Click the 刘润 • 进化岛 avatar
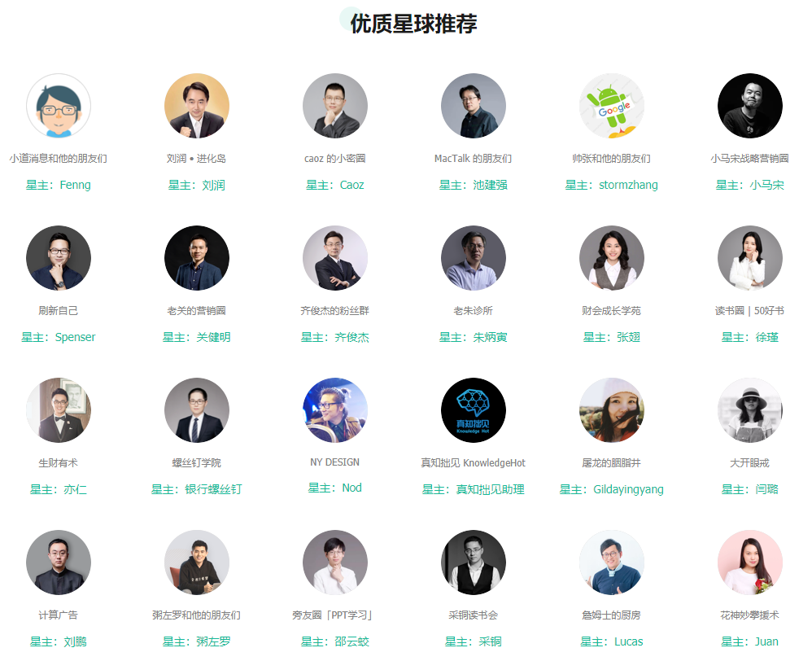812x661 pixels. coord(197,106)
